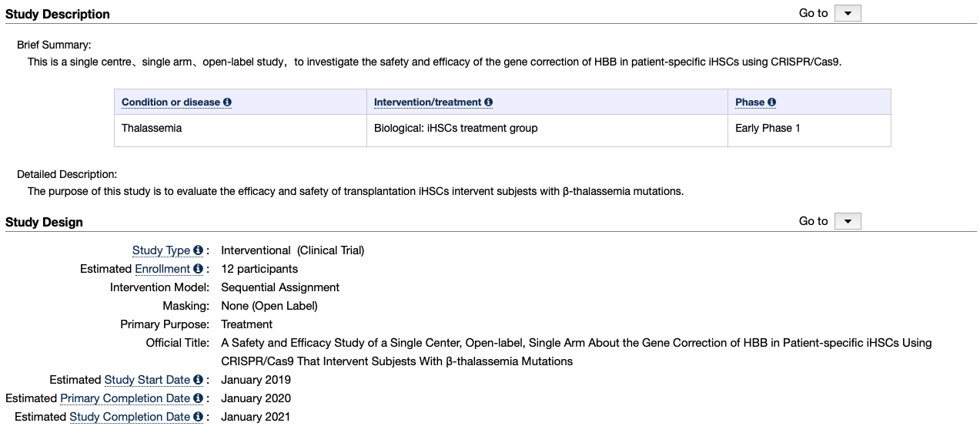Open the Enrollment glossary link
Image resolution: width=980 pixels, height=433 pixels.
(x=162, y=269)
